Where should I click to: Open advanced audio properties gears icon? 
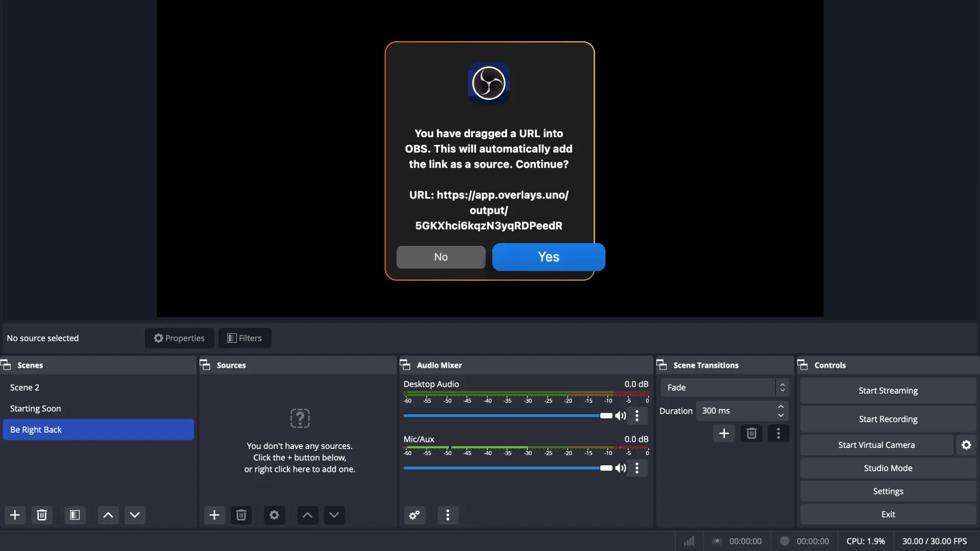coord(414,515)
